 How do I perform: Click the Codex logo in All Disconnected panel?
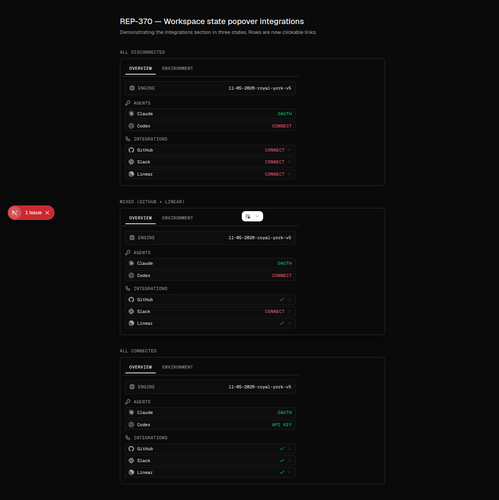click(x=131, y=126)
